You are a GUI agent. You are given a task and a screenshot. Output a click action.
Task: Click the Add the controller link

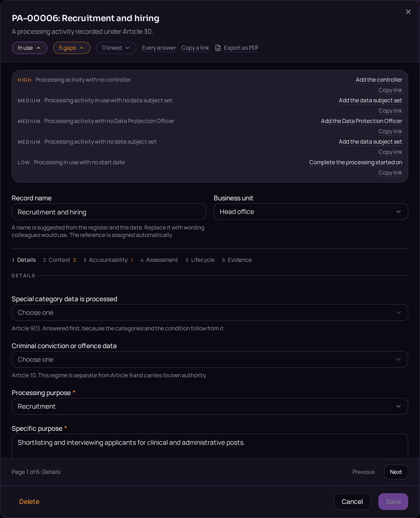(x=379, y=80)
